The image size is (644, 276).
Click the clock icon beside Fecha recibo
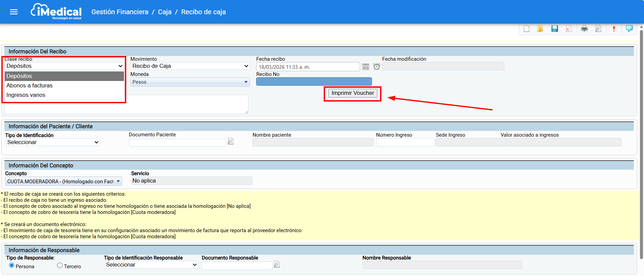pyautogui.click(x=377, y=67)
